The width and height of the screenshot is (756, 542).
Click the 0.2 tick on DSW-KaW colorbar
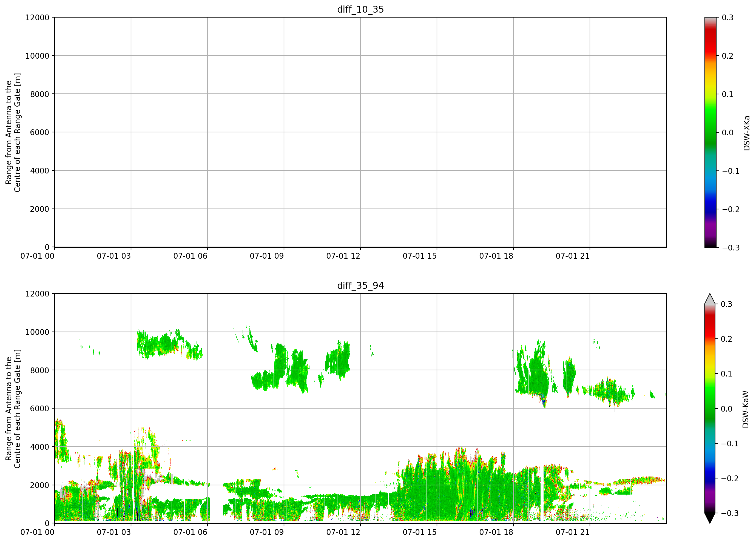pyautogui.click(x=726, y=339)
